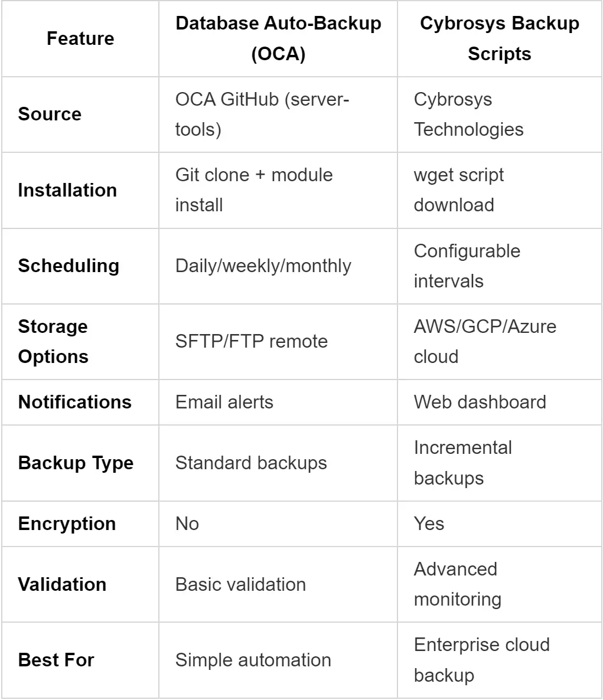Click the Cybrosys Backup Scripts header

pos(499,38)
